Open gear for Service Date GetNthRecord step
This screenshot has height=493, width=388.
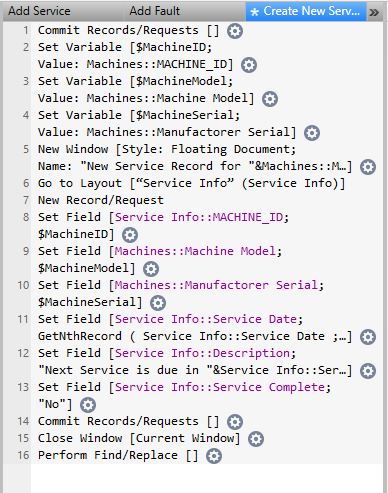[368, 337]
